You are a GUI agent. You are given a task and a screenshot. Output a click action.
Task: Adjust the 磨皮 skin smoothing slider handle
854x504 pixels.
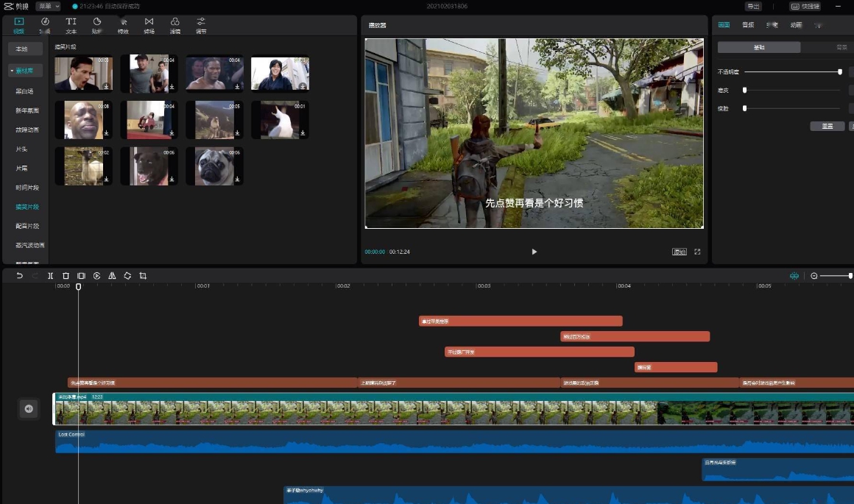744,90
